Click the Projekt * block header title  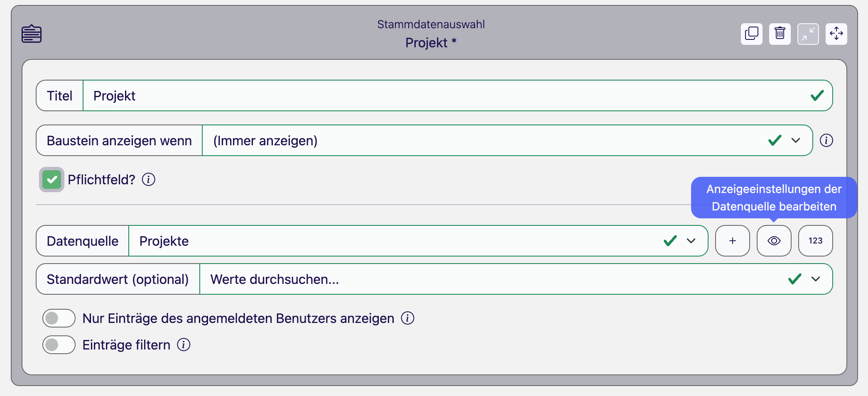pyautogui.click(x=431, y=43)
